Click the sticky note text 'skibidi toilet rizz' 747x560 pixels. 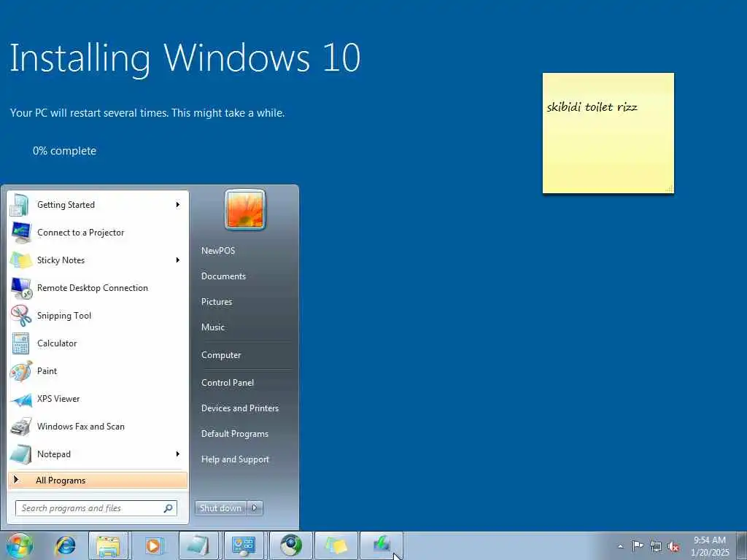click(592, 106)
